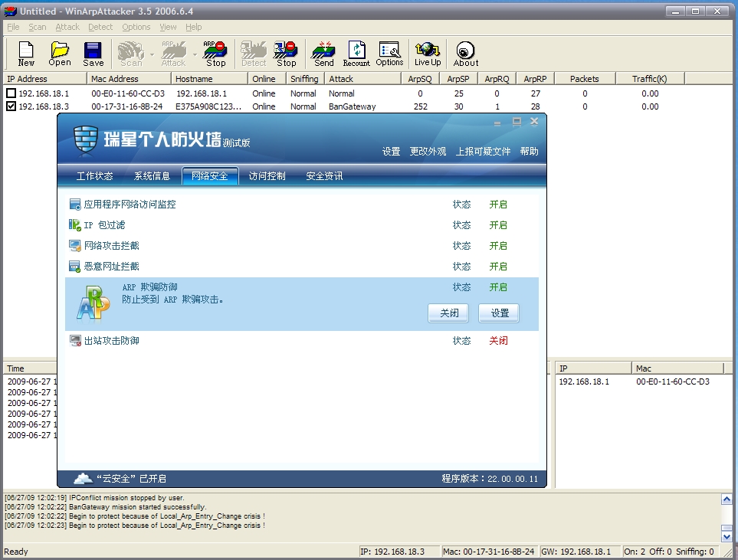Open the View menu
738x560 pixels.
click(x=168, y=27)
